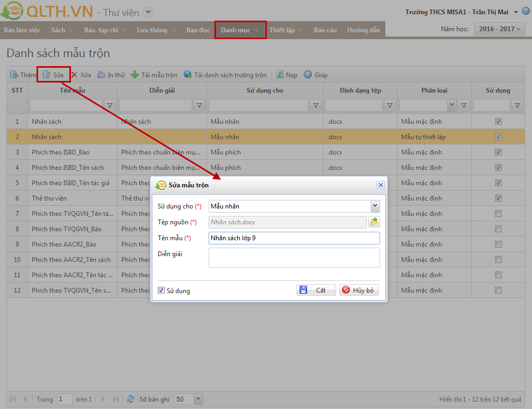The height and width of the screenshot is (409, 532).
Task: Click the Xóa delete toolbar icon
Action: pyautogui.click(x=75, y=75)
